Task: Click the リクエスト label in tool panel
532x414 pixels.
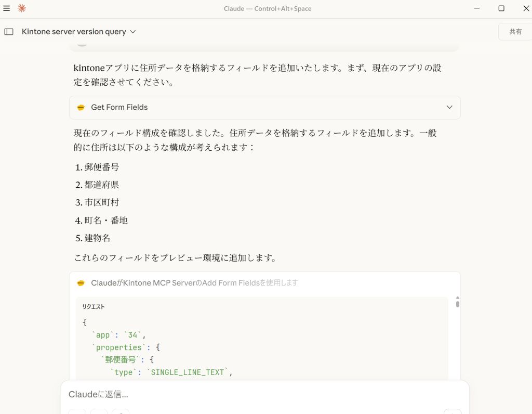Action: 94,307
